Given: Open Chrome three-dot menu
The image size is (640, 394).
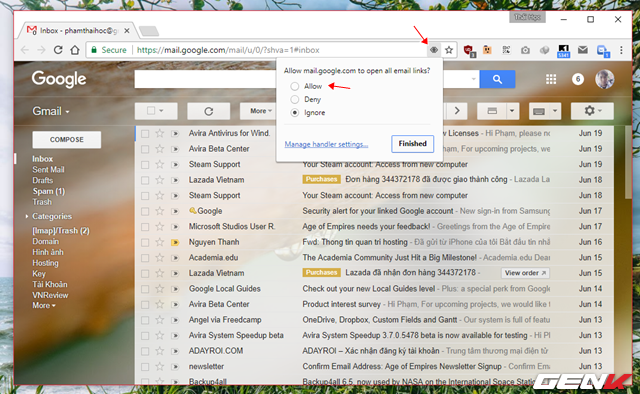Looking at the screenshot, I should [621, 50].
